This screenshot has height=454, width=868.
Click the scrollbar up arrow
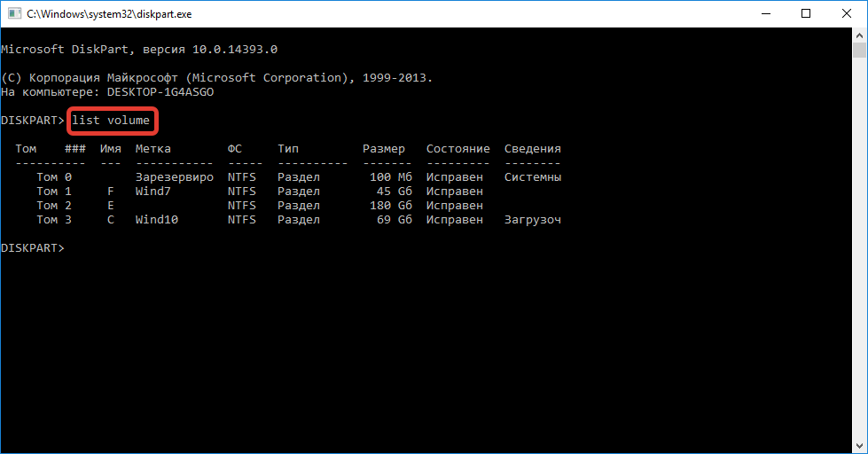tap(859, 35)
